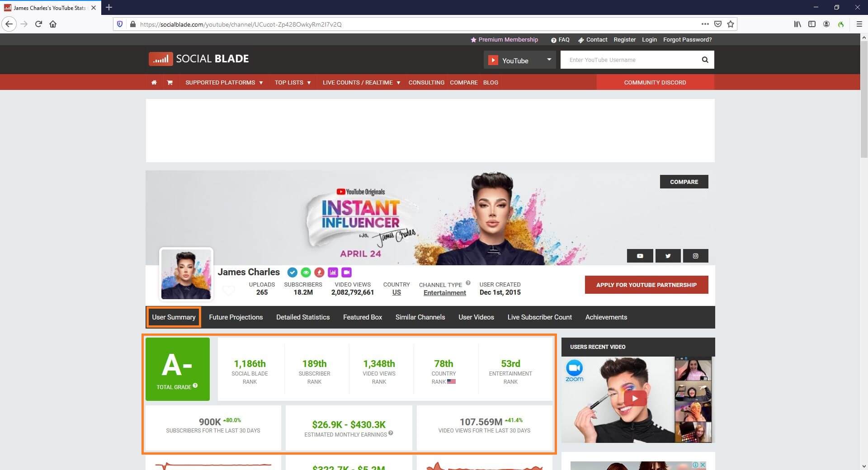
Task: Open the browser home page icon
Action: 53,24
